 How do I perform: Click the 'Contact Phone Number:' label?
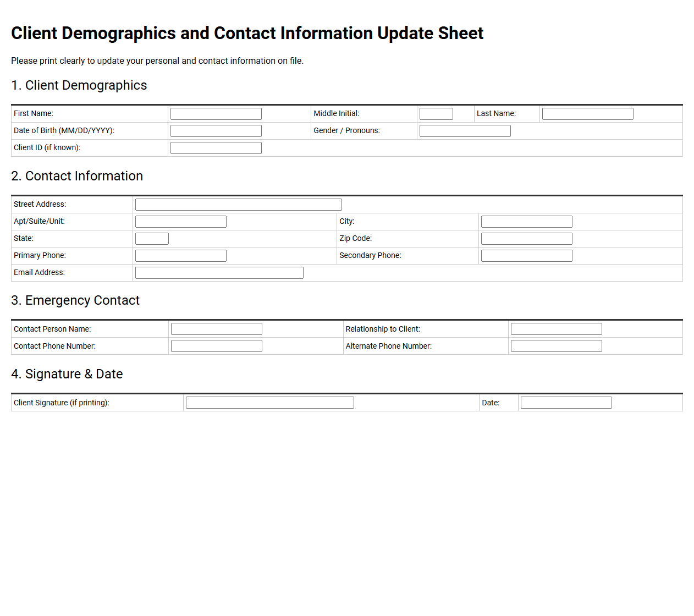click(x=54, y=346)
